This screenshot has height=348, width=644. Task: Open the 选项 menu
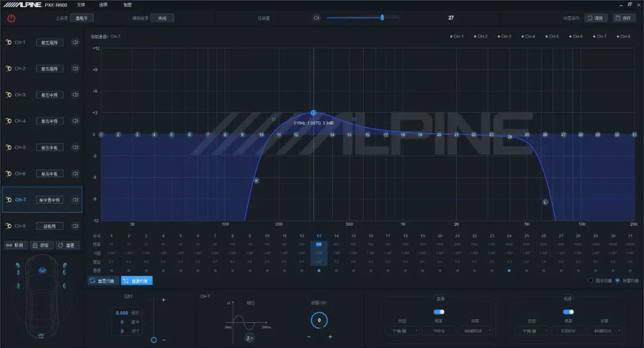pos(103,5)
